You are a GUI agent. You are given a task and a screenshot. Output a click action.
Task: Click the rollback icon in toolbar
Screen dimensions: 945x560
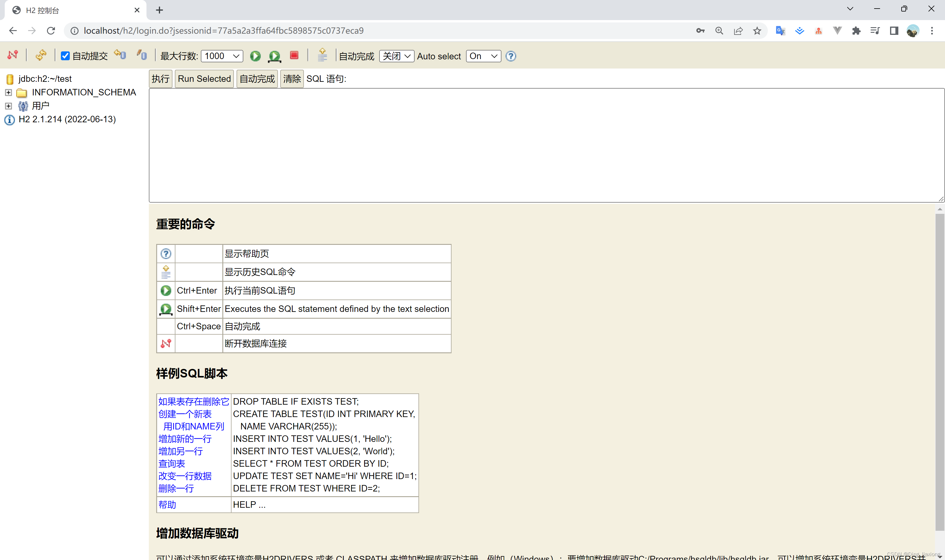click(x=120, y=55)
